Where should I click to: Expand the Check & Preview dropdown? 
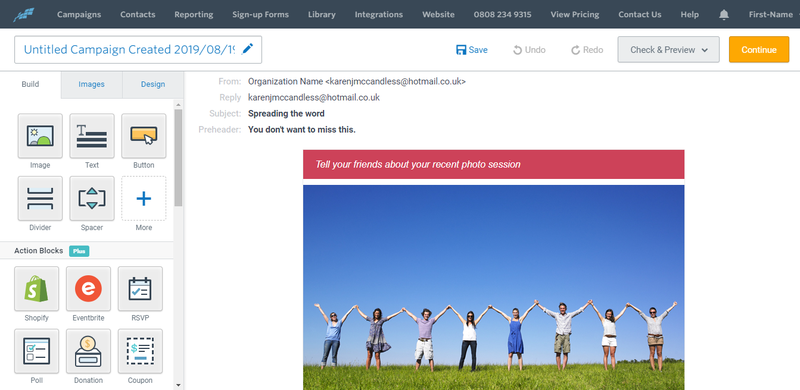point(668,50)
